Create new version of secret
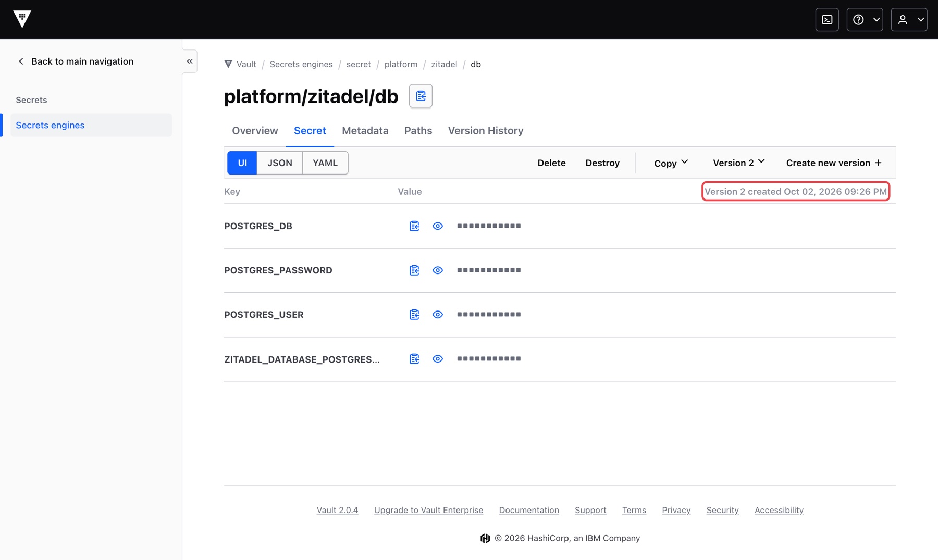Image resolution: width=938 pixels, height=560 pixels. (x=834, y=163)
